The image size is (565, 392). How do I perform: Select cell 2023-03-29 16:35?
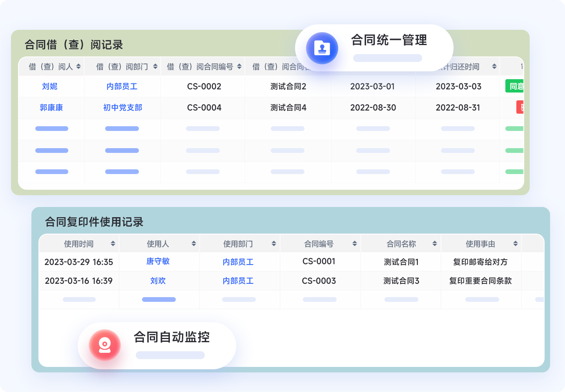pos(79,262)
